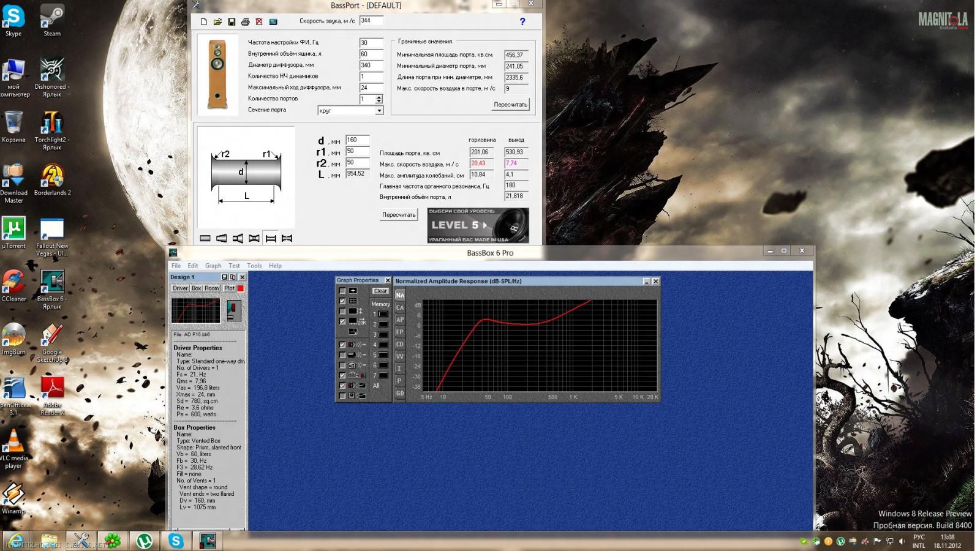Viewport: 980px width, 551px height.
Task: Select the last port shape icon in the row
Action: (287, 238)
